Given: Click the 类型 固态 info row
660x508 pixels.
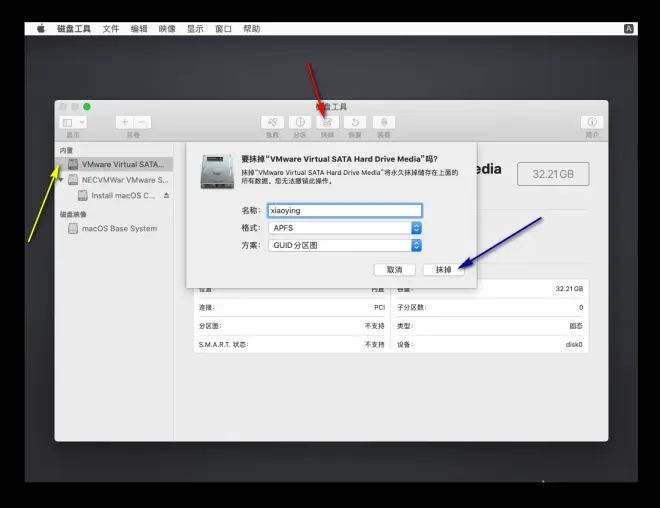Looking at the screenshot, I should 490,326.
